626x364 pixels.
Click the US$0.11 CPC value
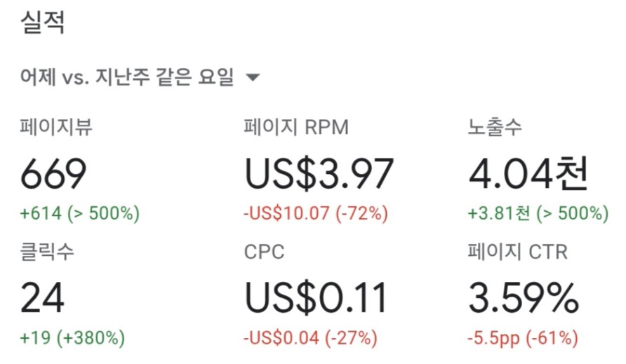(316, 298)
